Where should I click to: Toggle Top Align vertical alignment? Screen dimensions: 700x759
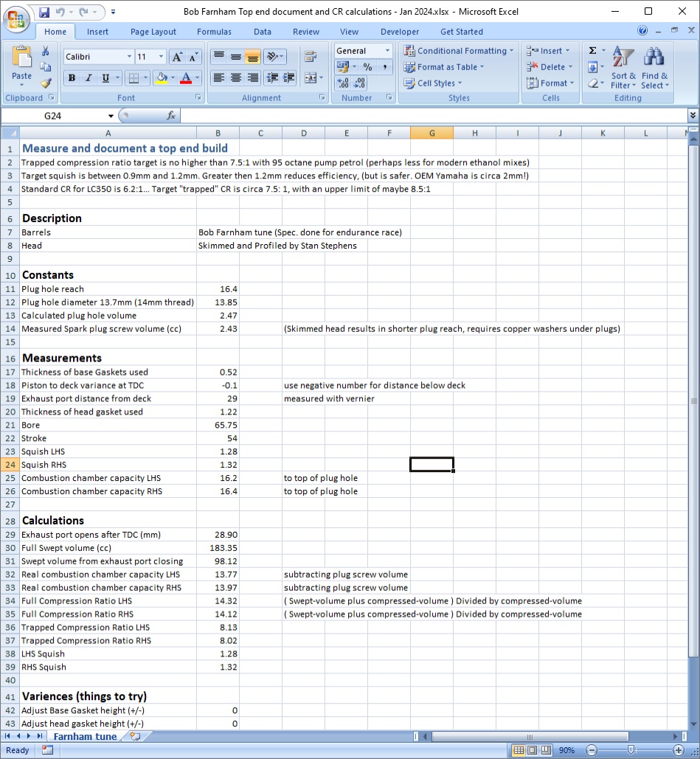pyautogui.click(x=219, y=57)
